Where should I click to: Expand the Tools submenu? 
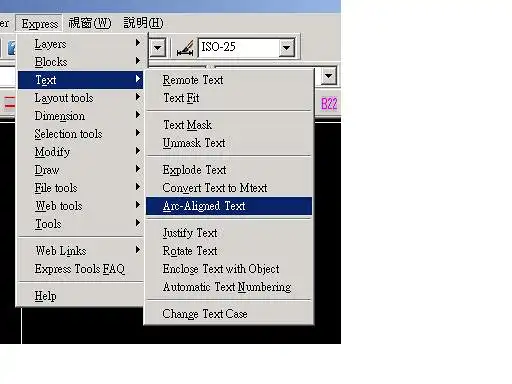click(x=80, y=224)
